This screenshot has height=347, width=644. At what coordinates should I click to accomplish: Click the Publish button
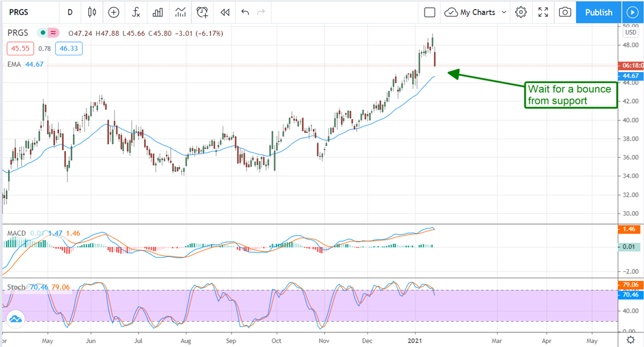point(598,12)
